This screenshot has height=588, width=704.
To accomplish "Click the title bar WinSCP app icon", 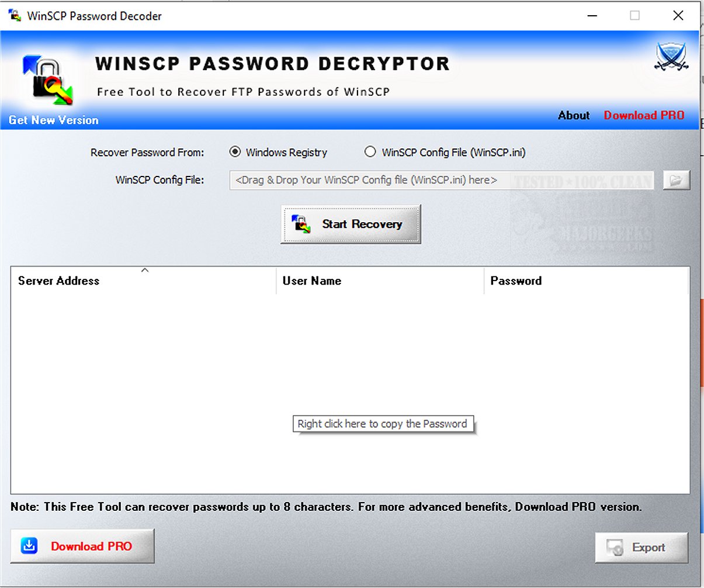I will 15,15.
